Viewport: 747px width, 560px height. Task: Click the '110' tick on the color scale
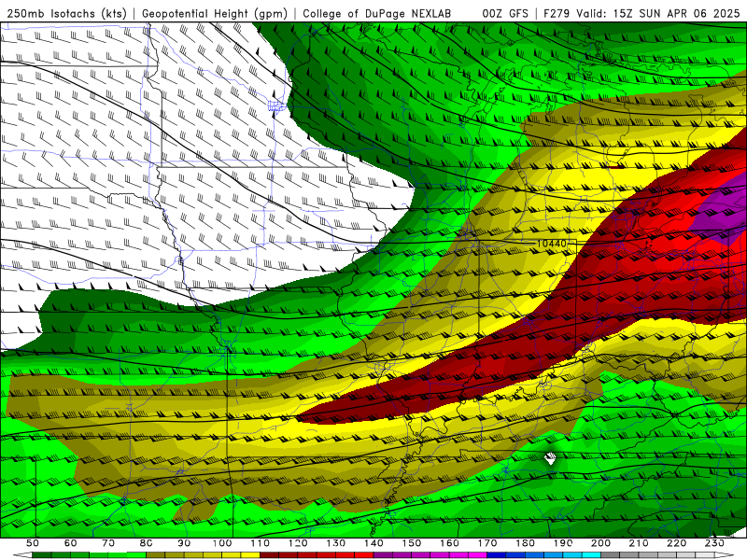coord(261,543)
